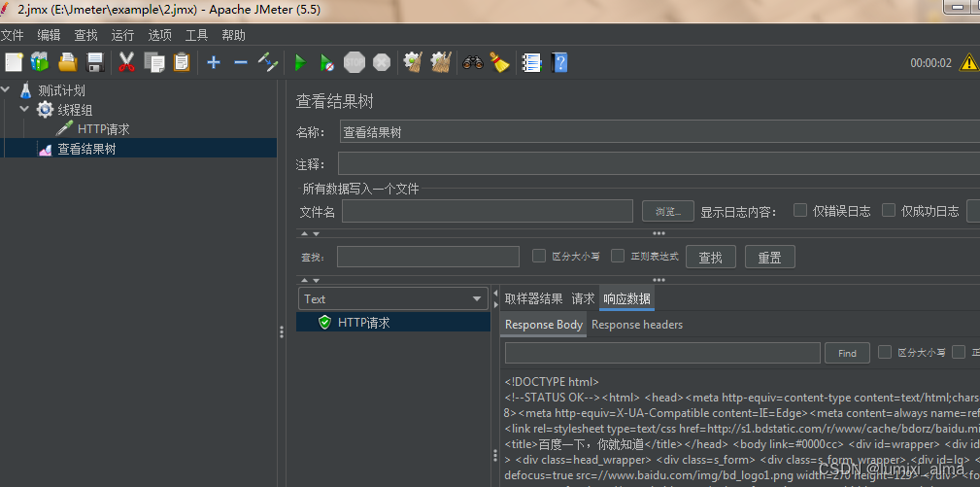This screenshot has width=980, height=487.
Task: Click the 文件名 input field
Action: pyautogui.click(x=488, y=211)
